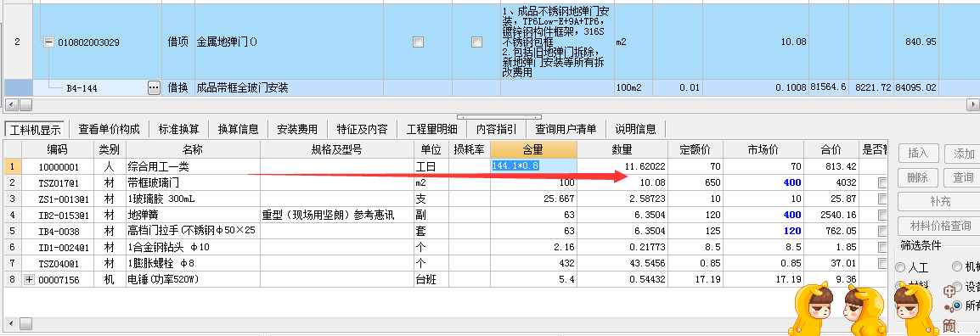
Task: Click the upper grid's left scroll arrow
Action: (11, 104)
